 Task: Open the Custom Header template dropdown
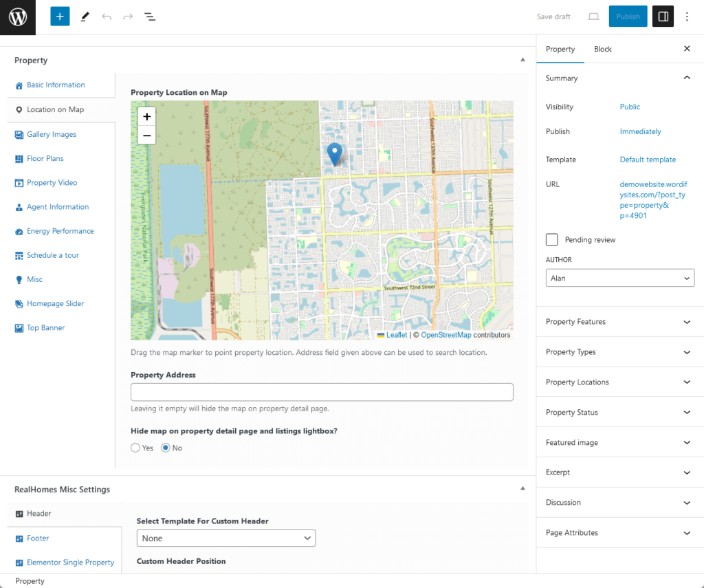[x=225, y=538]
